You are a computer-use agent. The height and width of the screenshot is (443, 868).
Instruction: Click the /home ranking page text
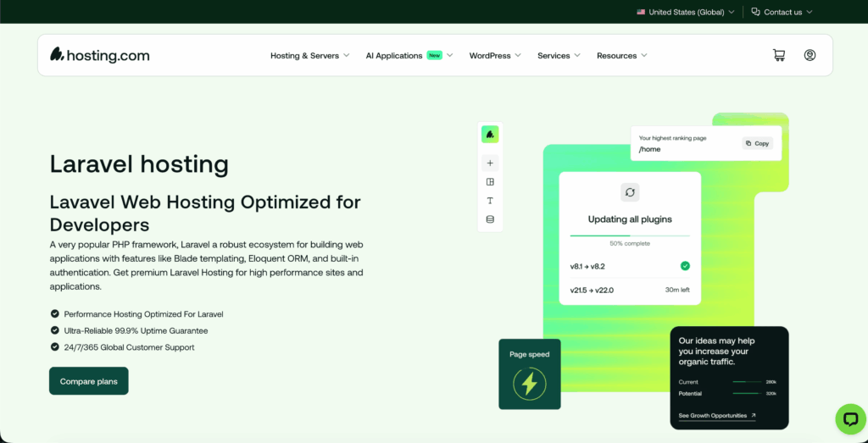(650, 149)
